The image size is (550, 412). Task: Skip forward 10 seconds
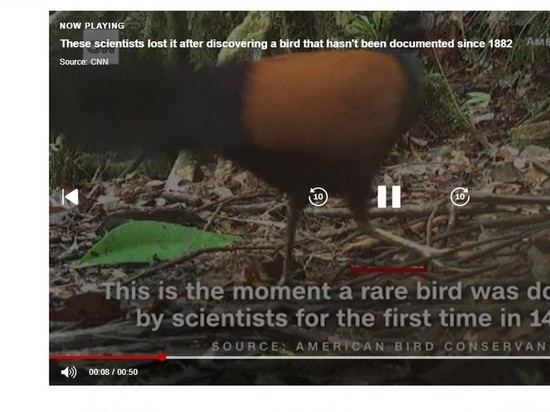click(x=460, y=197)
